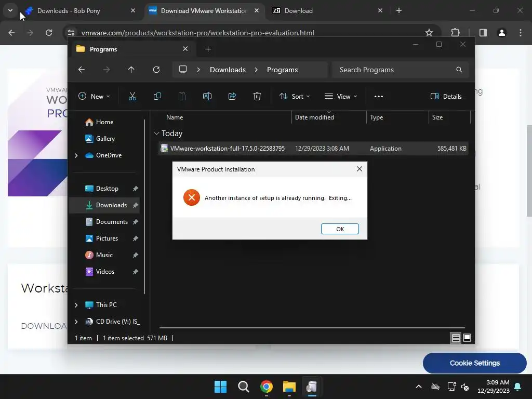Click the Paste icon in Explorer toolbar
Image resolution: width=532 pixels, height=399 pixels.
[x=182, y=96]
